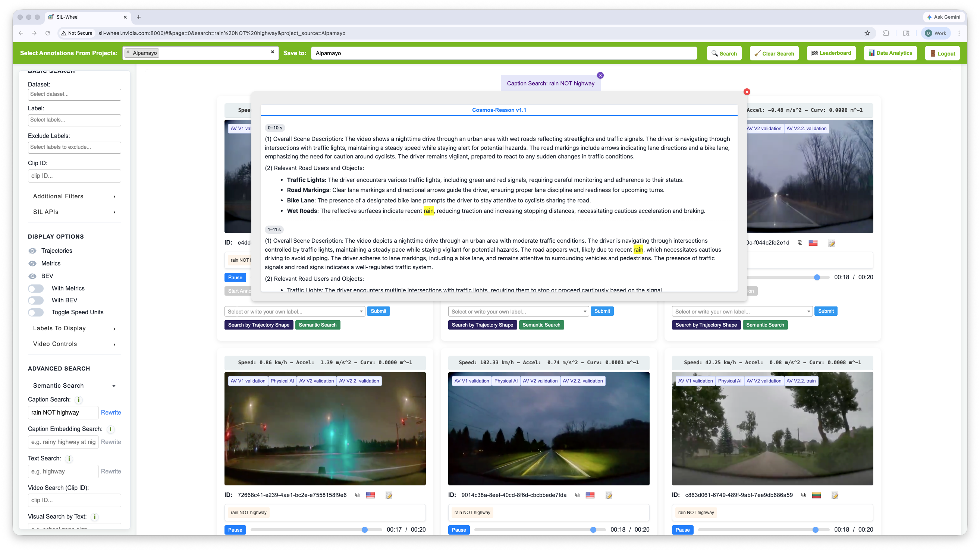Copy clip ID 72668c41-e239-4ae1-bc2e-e7558158f9e6
The height and width of the screenshot is (551, 980).
coord(357,495)
